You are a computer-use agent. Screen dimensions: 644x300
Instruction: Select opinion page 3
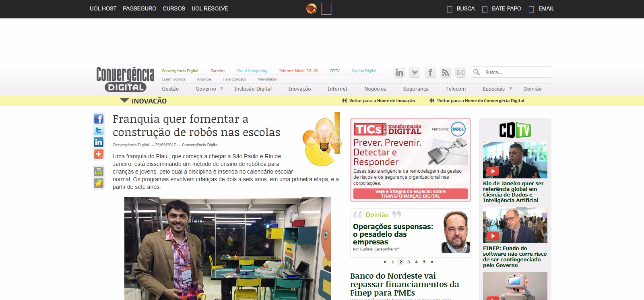[x=409, y=262]
